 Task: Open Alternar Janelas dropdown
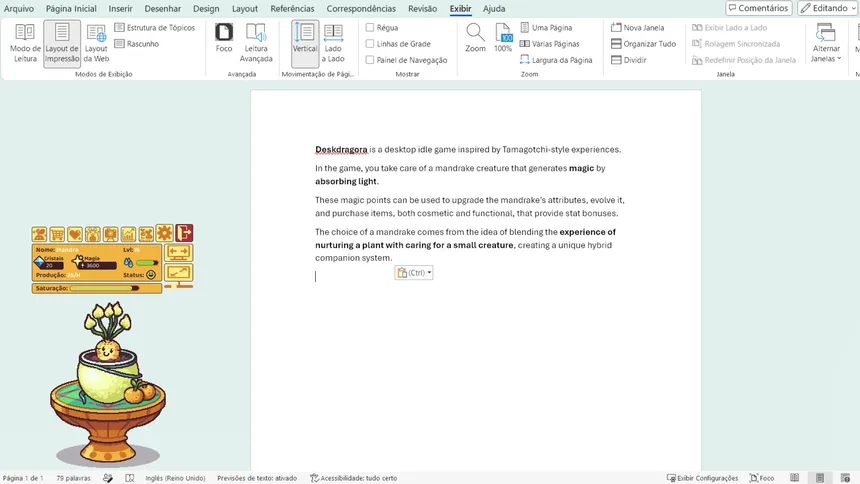point(826,43)
